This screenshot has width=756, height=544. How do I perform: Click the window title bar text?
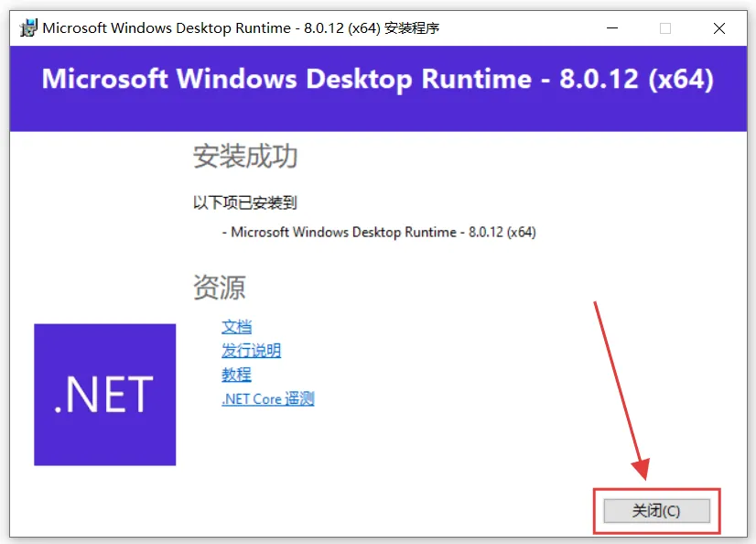pyautogui.click(x=241, y=28)
